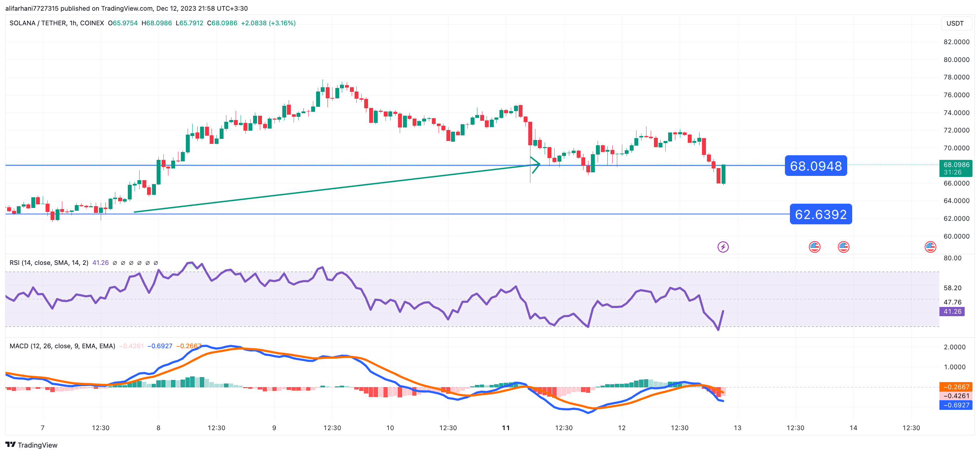The height and width of the screenshot is (454, 980).
Task: Click the TradingView logo at bottom left
Action: (x=31, y=445)
